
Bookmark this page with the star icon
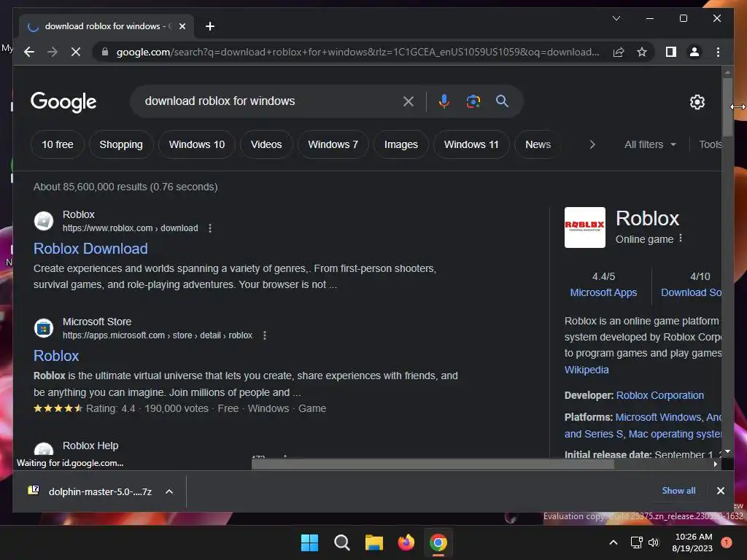coord(642,52)
